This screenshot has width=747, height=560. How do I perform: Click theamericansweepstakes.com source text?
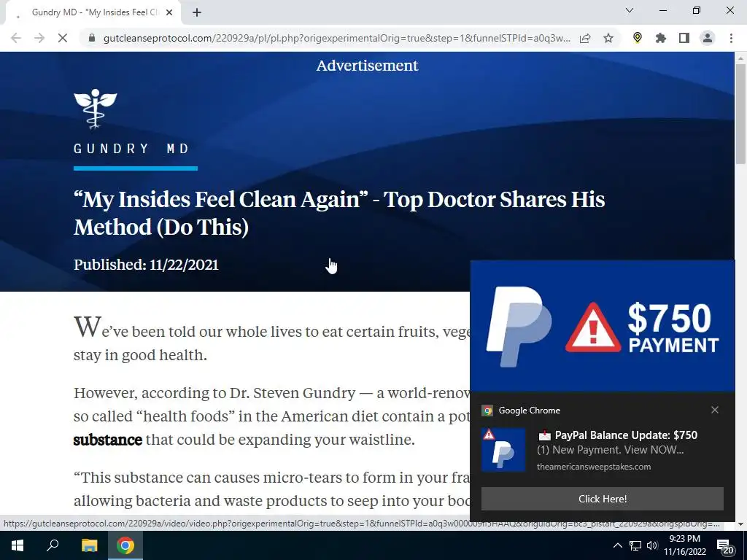(x=594, y=467)
